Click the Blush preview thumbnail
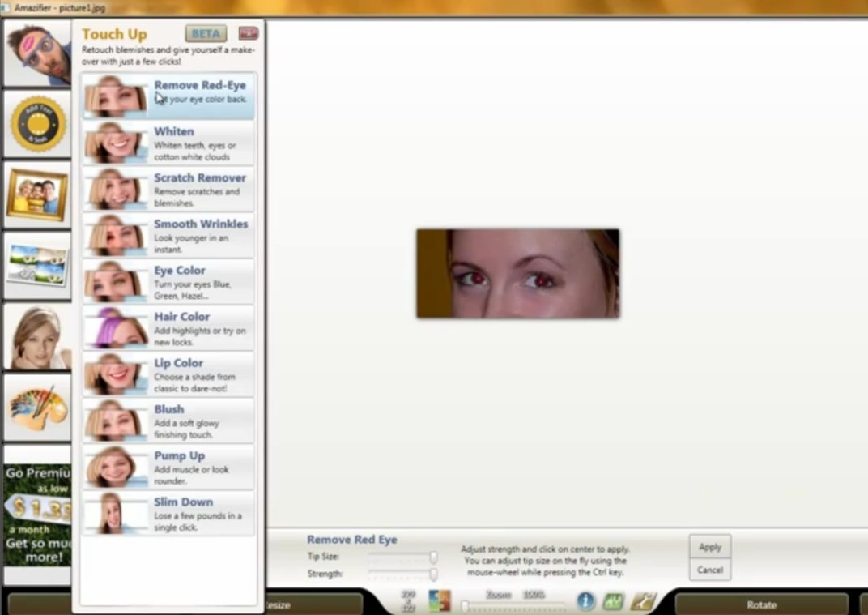This screenshot has height=615, width=868. (117, 421)
